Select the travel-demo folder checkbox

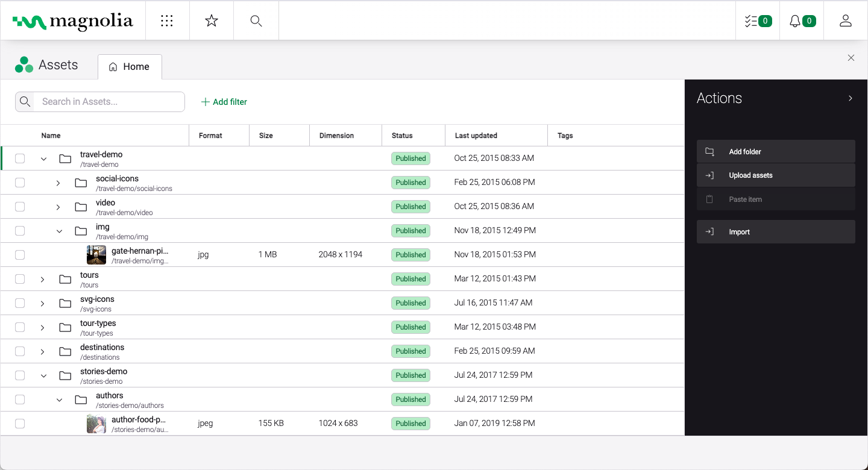pos(20,158)
